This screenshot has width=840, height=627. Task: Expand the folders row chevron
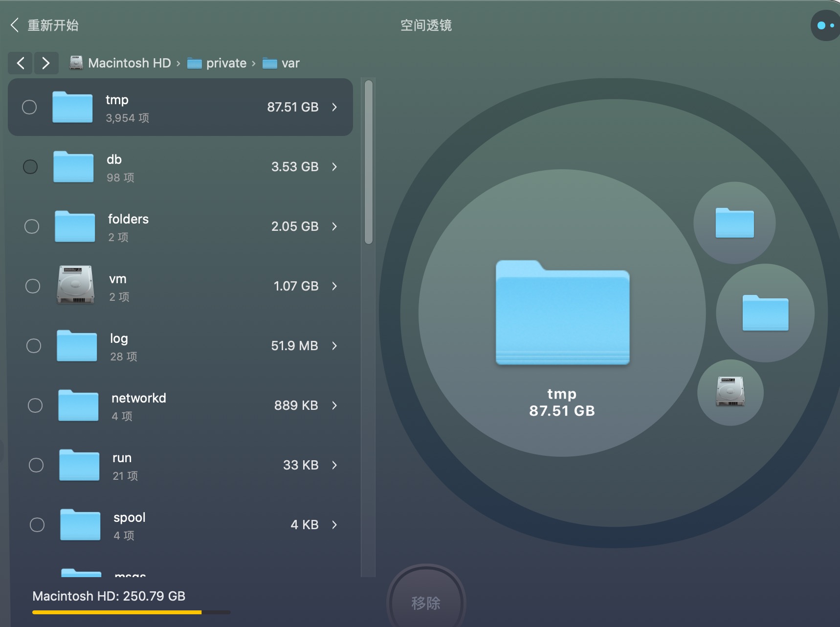point(334,226)
